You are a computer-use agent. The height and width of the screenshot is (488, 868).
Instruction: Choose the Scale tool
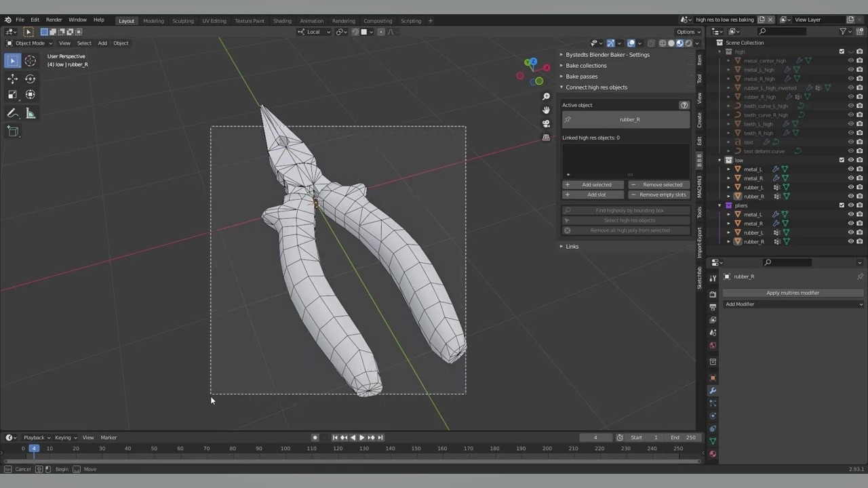click(12, 95)
